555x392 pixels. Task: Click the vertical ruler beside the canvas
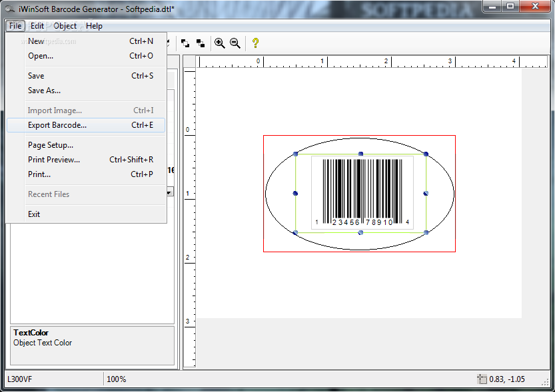pyautogui.click(x=190, y=218)
